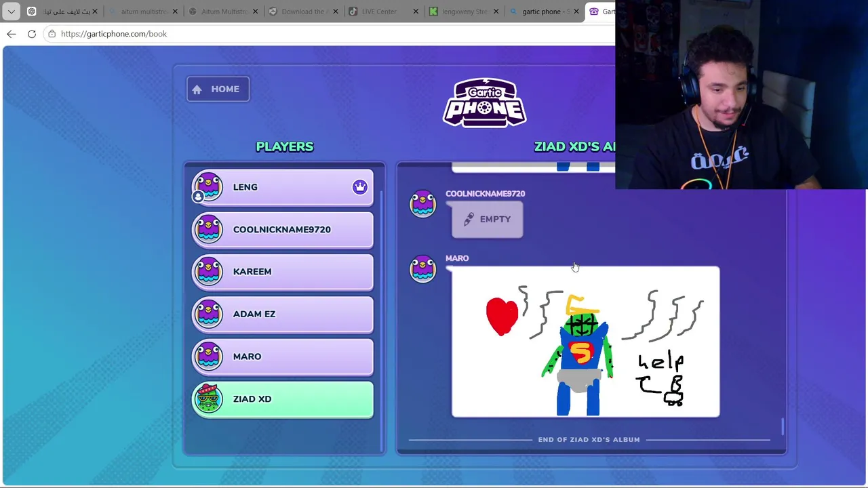Image resolution: width=868 pixels, height=488 pixels.
Task: Switch to the LIVE Center tab
Action: [383, 12]
